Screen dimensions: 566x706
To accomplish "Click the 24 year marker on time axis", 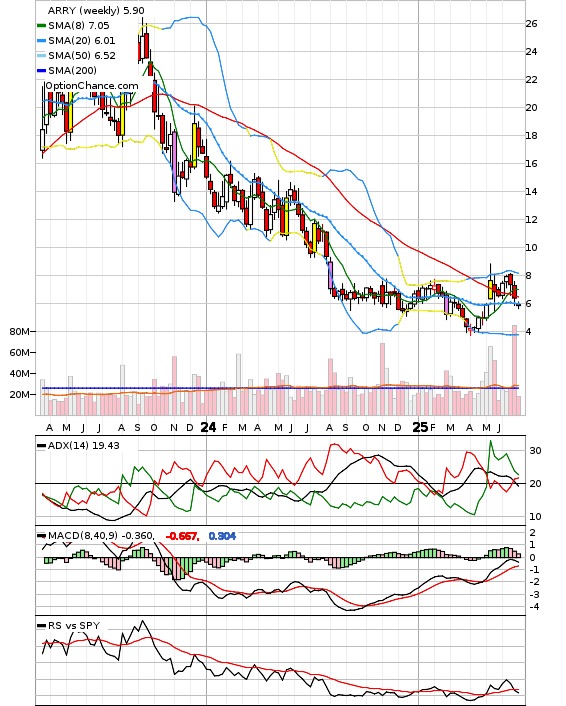I will tap(208, 427).
